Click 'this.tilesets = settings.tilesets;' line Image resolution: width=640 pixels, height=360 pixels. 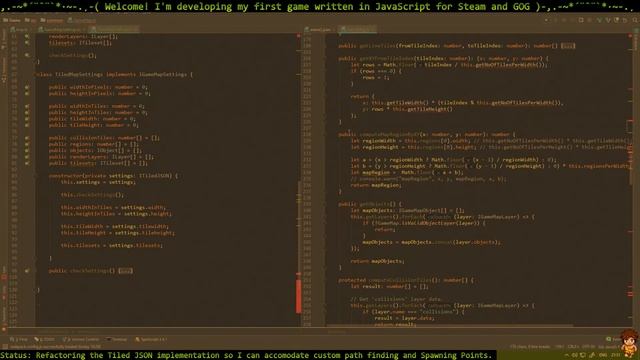(111, 245)
